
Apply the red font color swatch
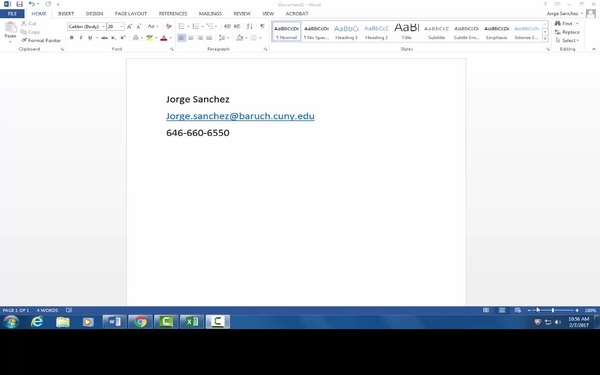pyautogui.click(x=164, y=38)
